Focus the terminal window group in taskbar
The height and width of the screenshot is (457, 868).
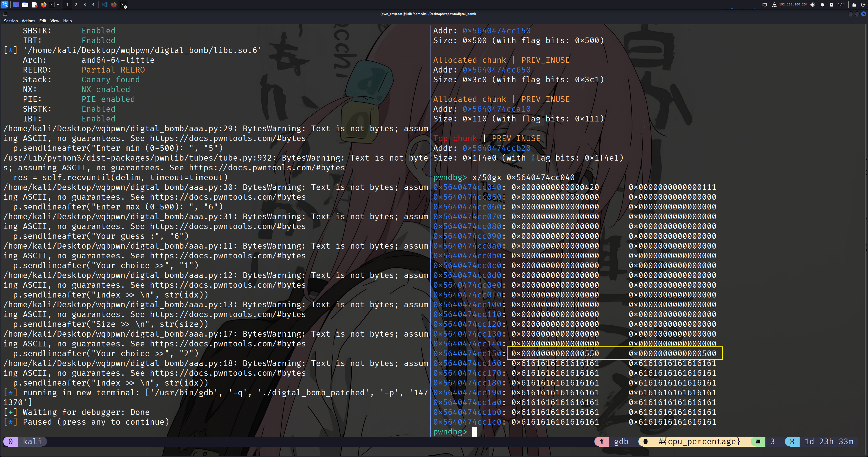point(123,5)
